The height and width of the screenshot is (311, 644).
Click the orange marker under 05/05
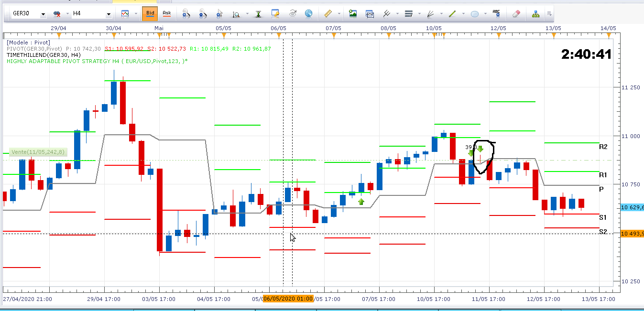pos(223,35)
